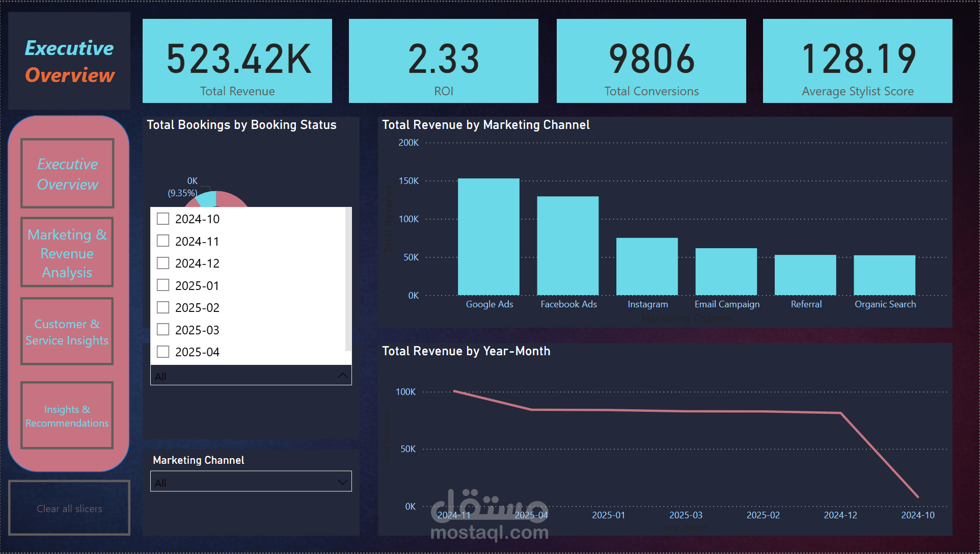Open Insights & Recommendations page
Viewport: 980px width, 554px height.
(x=67, y=416)
